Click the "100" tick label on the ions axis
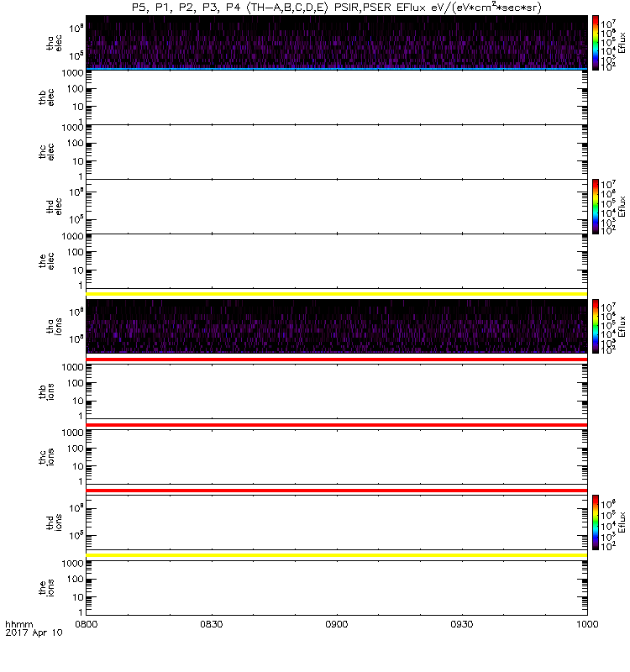 coord(75,579)
